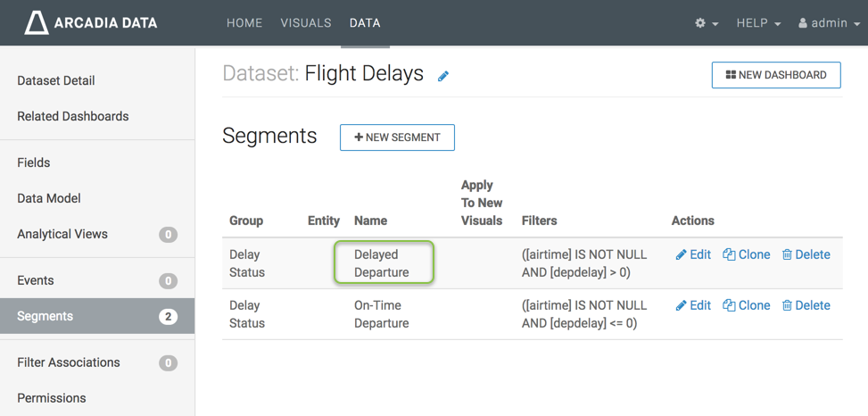Open the settings gear dropdown

[x=707, y=23]
